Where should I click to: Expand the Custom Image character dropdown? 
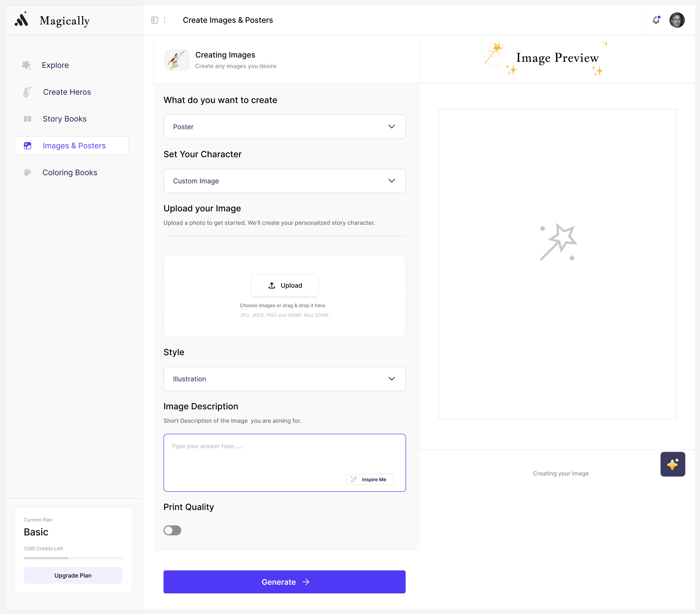(x=284, y=181)
